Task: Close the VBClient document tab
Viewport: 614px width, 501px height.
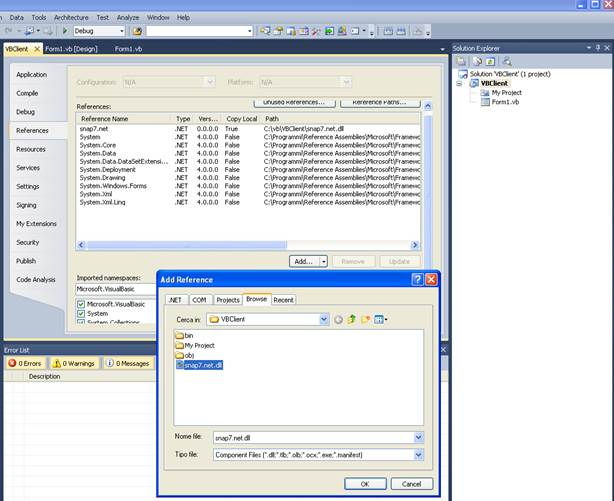Action: click(37, 49)
